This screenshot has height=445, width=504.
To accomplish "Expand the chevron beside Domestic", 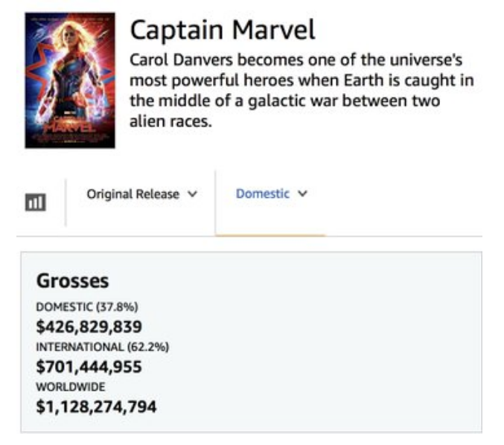I will [x=302, y=193].
